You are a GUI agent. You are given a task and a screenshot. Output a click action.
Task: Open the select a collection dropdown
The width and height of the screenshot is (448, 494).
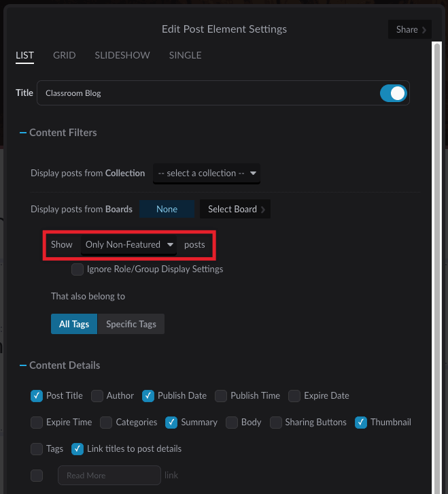(x=207, y=174)
